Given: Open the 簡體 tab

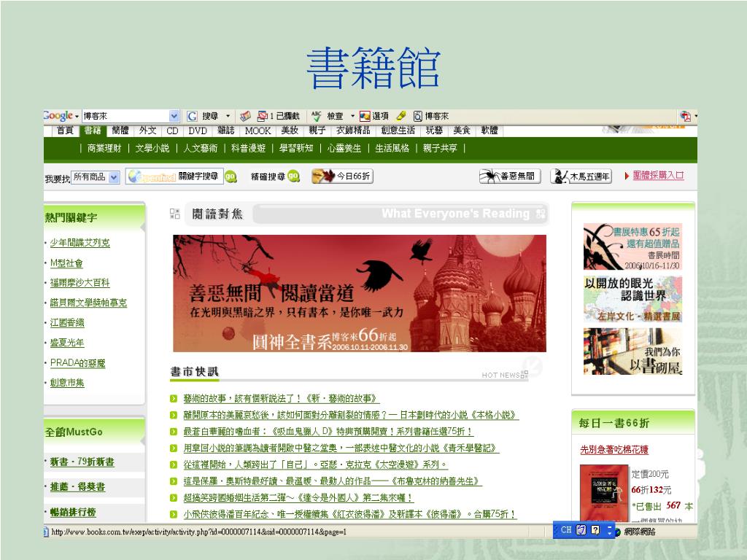Looking at the screenshot, I should click(120, 131).
